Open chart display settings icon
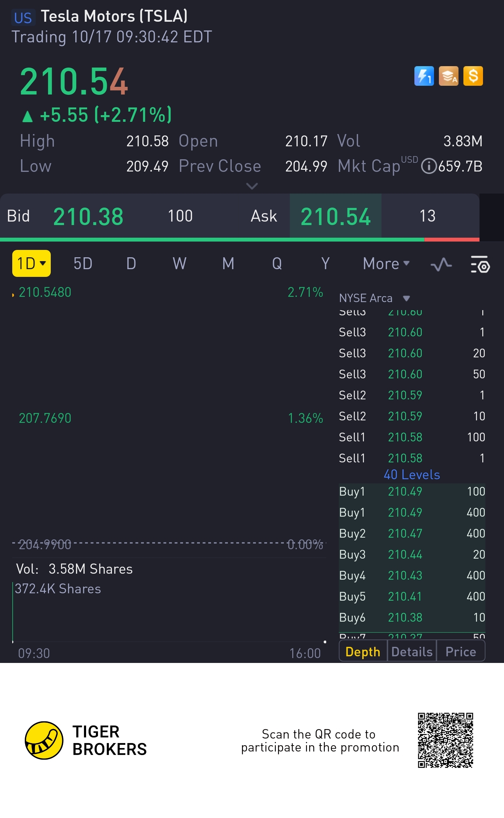This screenshot has height=818, width=504. point(480,264)
